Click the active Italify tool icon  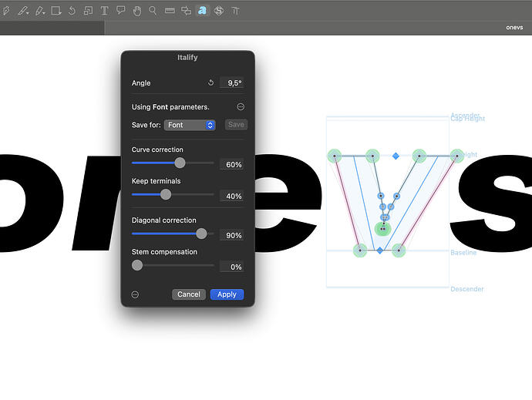[x=202, y=11]
